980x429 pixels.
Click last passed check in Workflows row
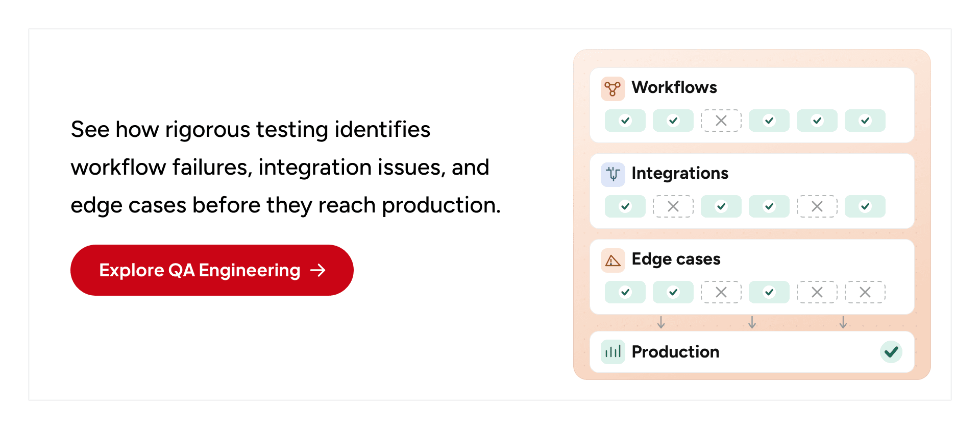tap(865, 121)
